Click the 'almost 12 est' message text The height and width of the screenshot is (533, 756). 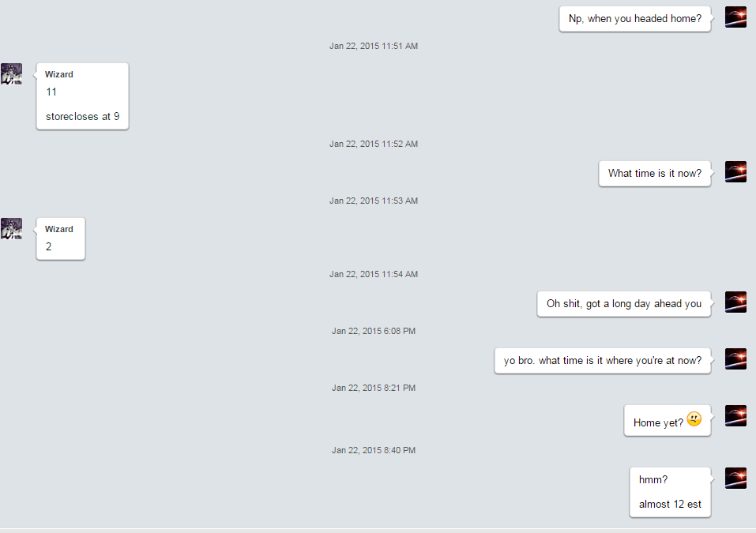(x=670, y=504)
